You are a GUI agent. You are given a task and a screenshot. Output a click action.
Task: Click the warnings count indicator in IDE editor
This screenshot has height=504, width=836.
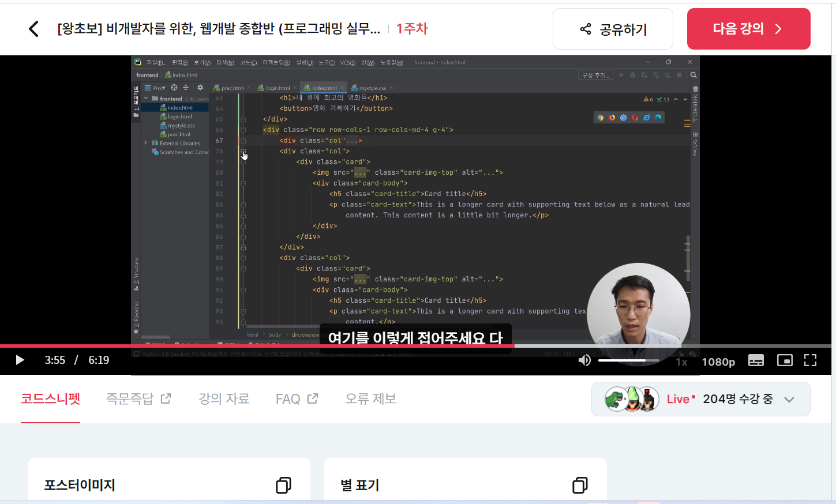648,99
